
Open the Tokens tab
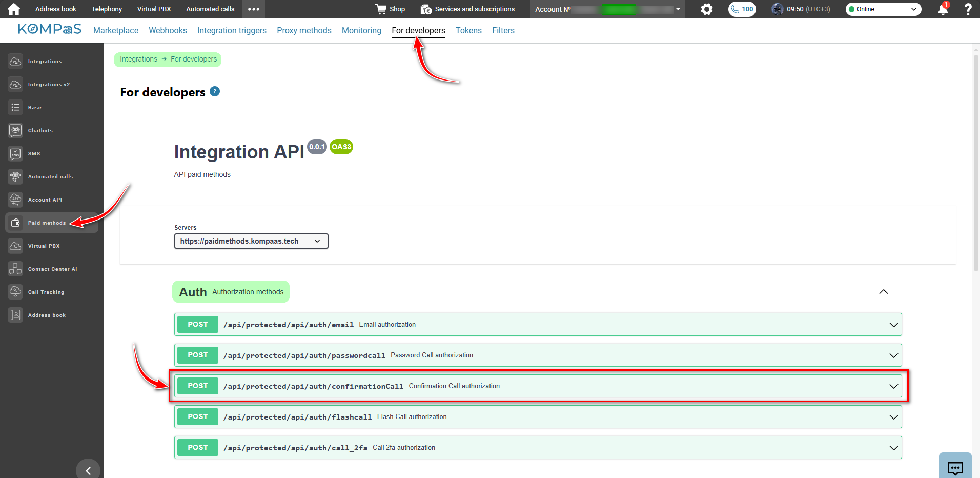click(468, 31)
